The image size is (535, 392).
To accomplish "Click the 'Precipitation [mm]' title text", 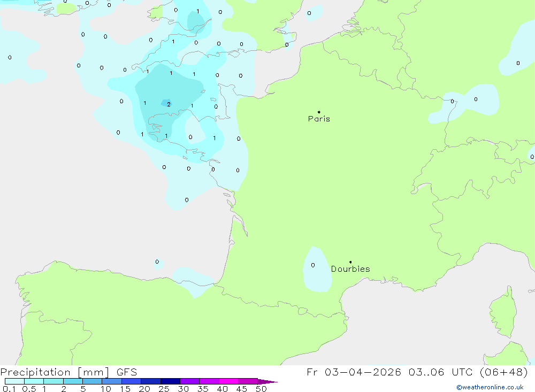I will tap(55, 372).
